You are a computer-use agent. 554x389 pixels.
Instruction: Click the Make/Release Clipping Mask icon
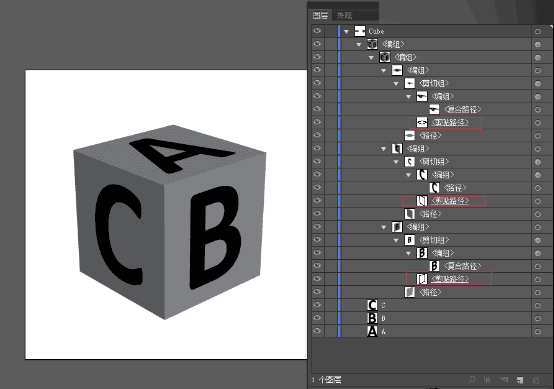coord(488,380)
